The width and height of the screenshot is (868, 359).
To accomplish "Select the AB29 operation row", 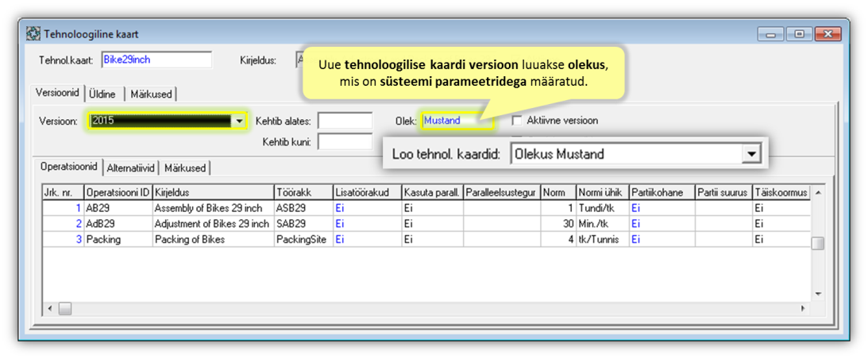I will pos(118,208).
